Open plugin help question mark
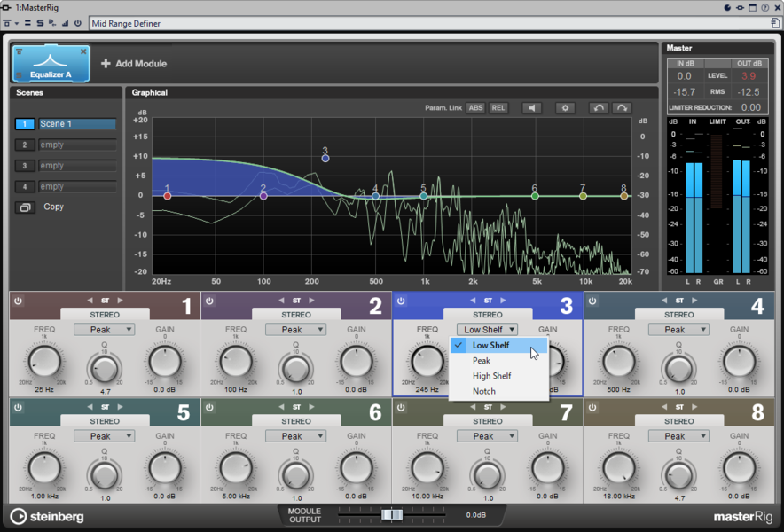The height and width of the screenshot is (532, 784). (765, 7)
